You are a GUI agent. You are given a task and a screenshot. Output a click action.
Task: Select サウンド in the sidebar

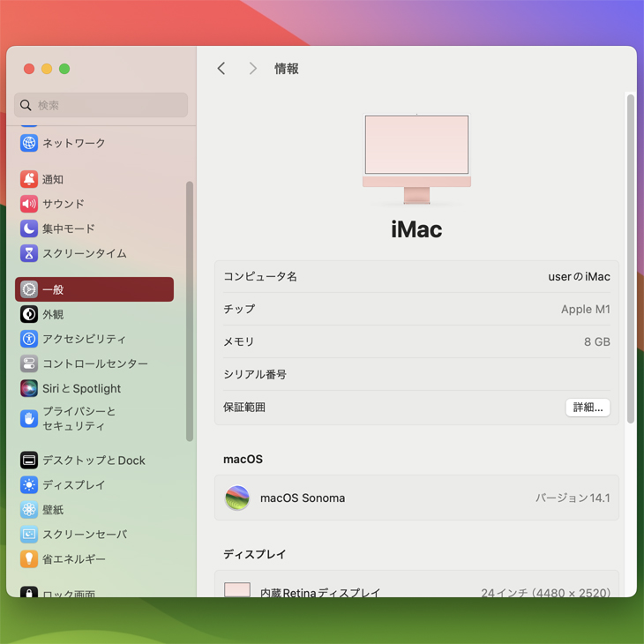pyautogui.click(x=94, y=204)
